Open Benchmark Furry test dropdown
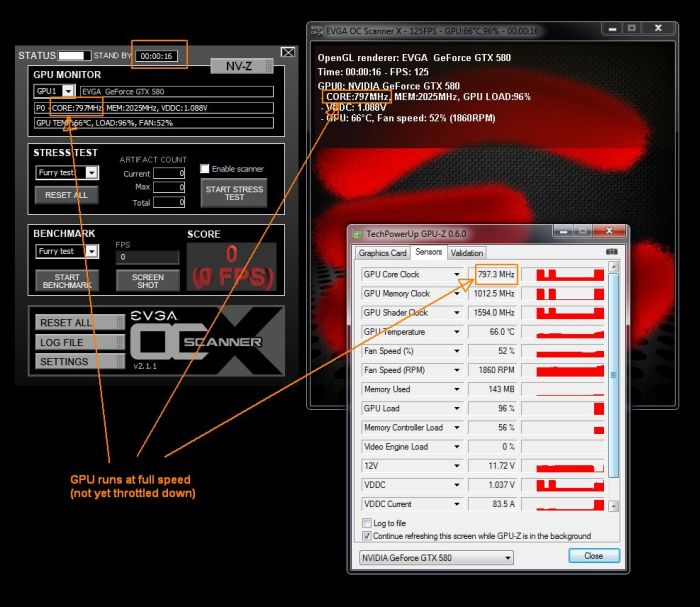700x607 pixels. pyautogui.click(x=92, y=251)
